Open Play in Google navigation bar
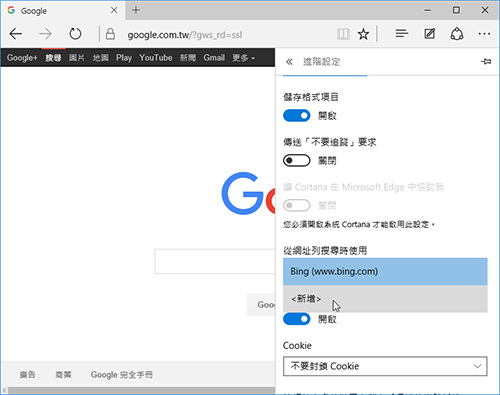This screenshot has width=500, height=395. pos(124,58)
